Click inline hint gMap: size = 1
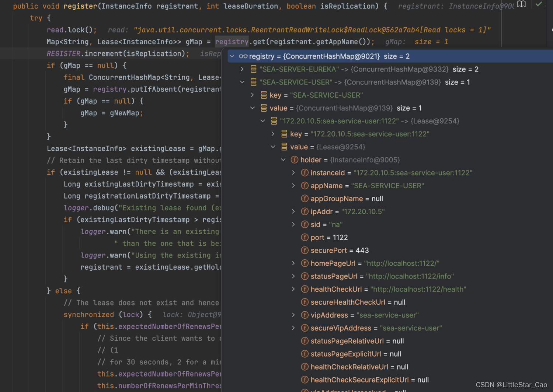This screenshot has height=392, width=553. pos(417,42)
